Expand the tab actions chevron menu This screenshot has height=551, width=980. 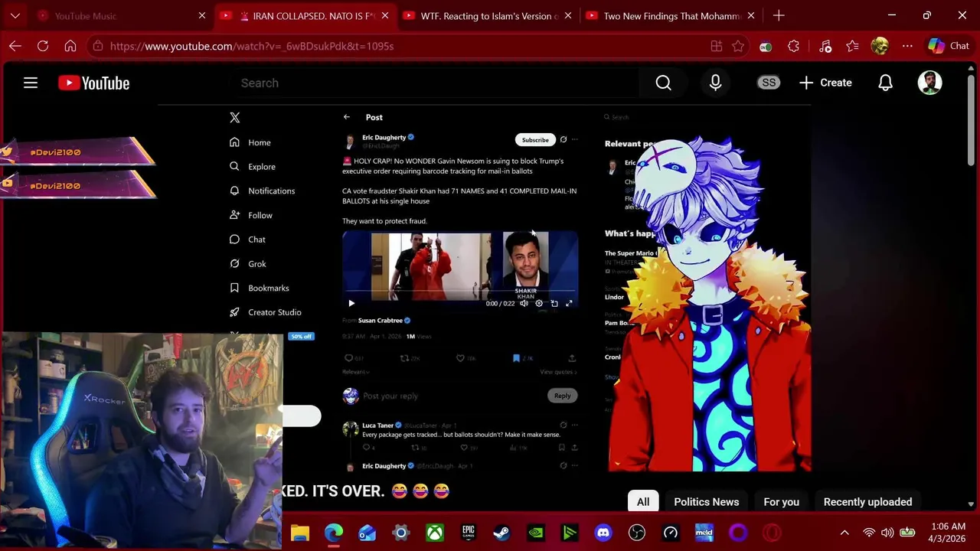pyautogui.click(x=15, y=15)
